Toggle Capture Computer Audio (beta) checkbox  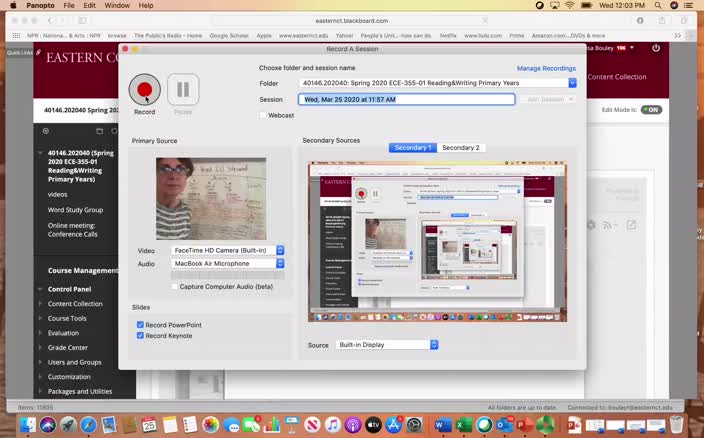pyautogui.click(x=173, y=286)
